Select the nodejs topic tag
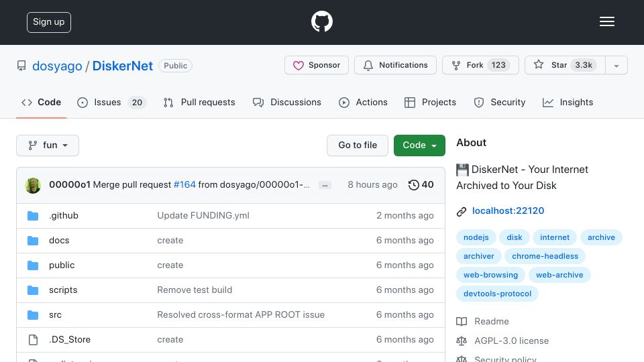The height and width of the screenshot is (362, 644). pos(476,237)
